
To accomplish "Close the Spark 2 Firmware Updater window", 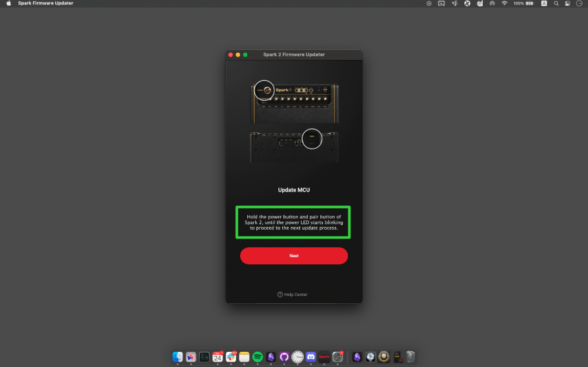I will coord(231,55).
